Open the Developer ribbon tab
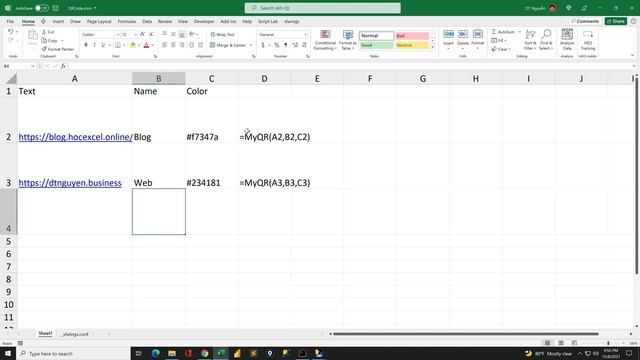Image resolution: width=640 pixels, height=360 pixels. (204, 21)
